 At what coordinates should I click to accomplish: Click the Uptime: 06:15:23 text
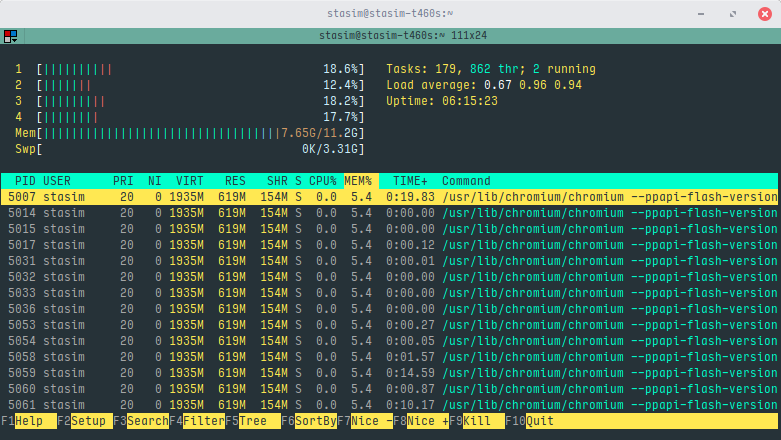click(x=442, y=101)
